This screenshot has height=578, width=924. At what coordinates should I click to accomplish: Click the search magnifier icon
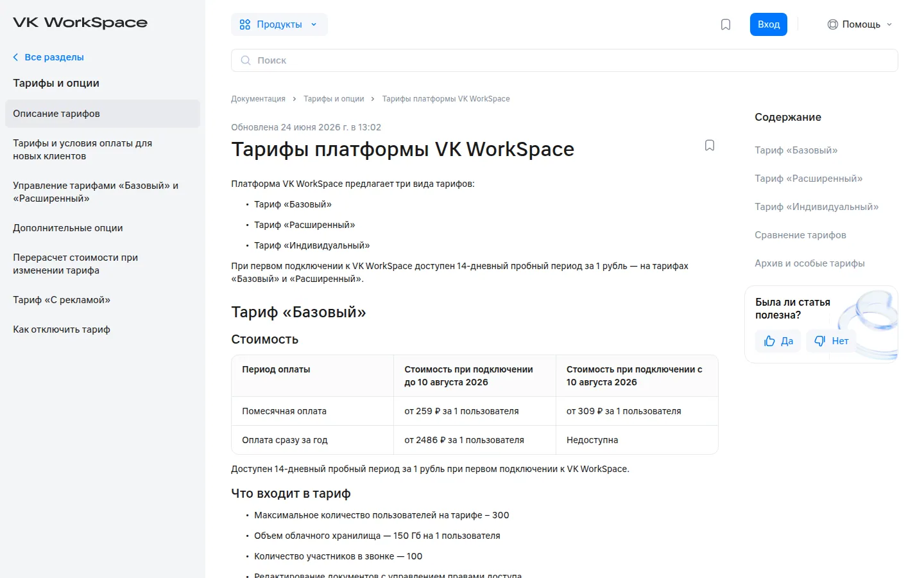click(x=246, y=60)
